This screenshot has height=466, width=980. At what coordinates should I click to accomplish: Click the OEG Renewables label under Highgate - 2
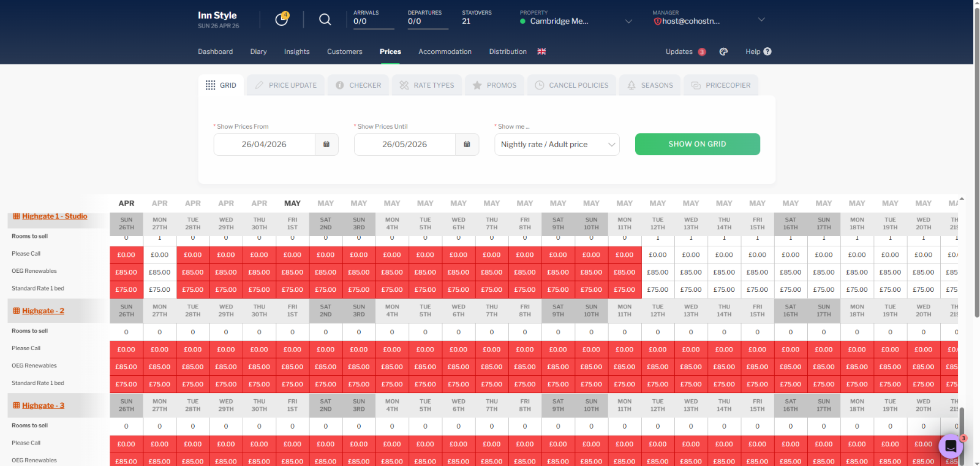click(34, 365)
